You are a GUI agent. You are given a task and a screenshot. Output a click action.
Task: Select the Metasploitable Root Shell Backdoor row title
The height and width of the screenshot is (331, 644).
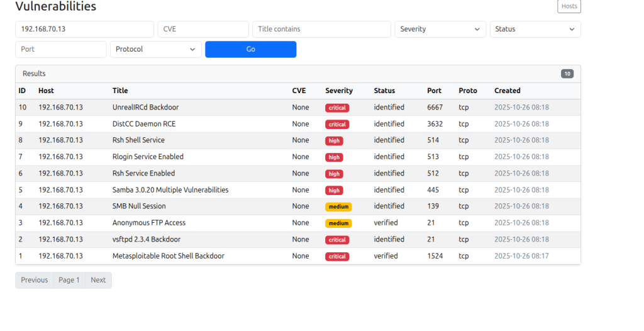(168, 256)
